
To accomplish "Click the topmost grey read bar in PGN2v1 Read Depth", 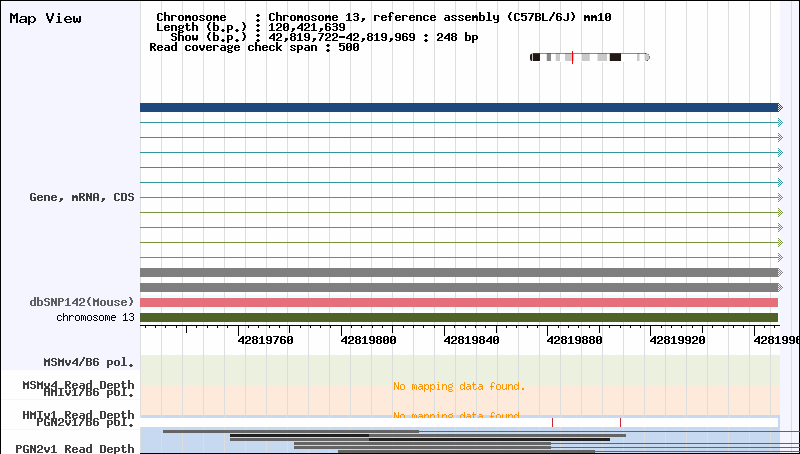I will (x=291, y=431).
